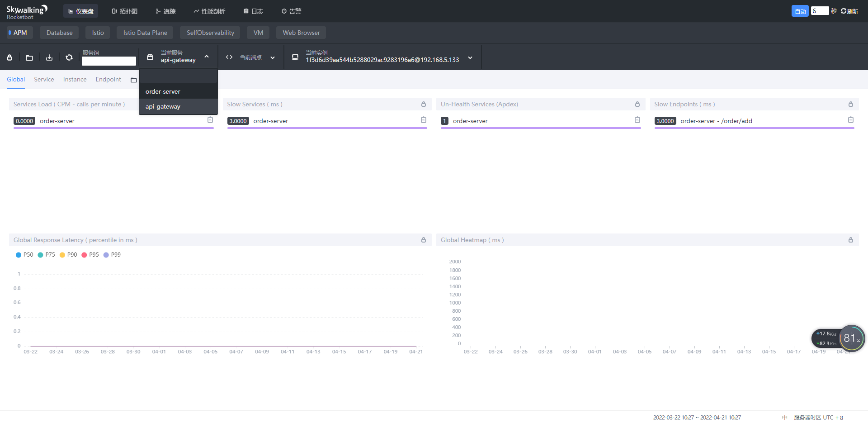Click the current service lock-shaped icon
868x424 pixels.
point(150,57)
